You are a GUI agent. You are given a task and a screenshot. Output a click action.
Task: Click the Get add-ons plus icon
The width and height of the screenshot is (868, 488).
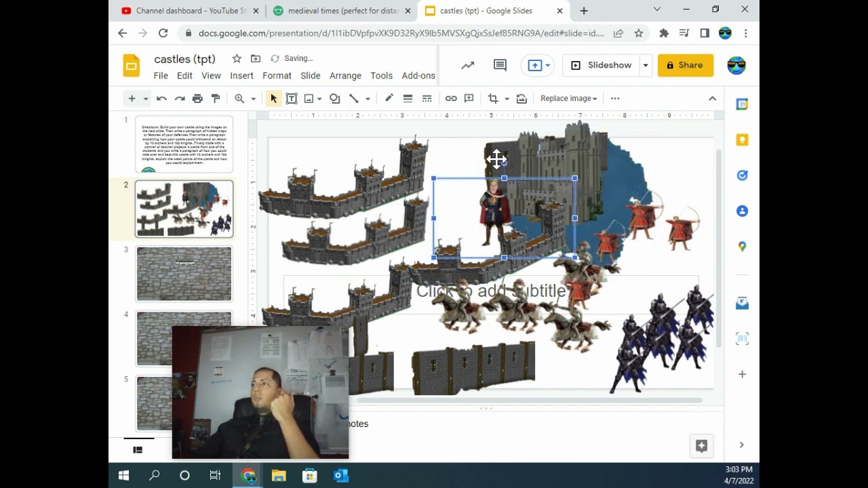[x=742, y=374]
